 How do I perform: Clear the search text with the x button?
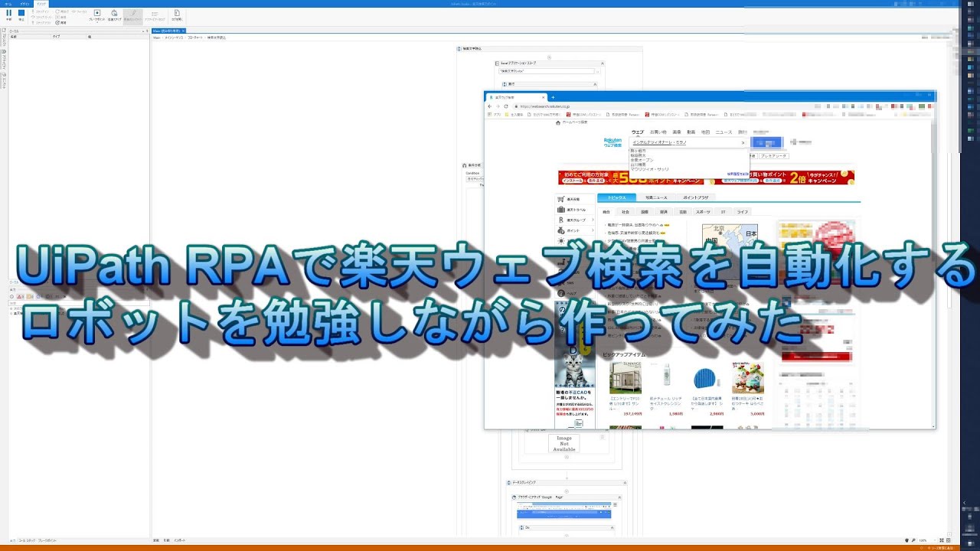(743, 142)
